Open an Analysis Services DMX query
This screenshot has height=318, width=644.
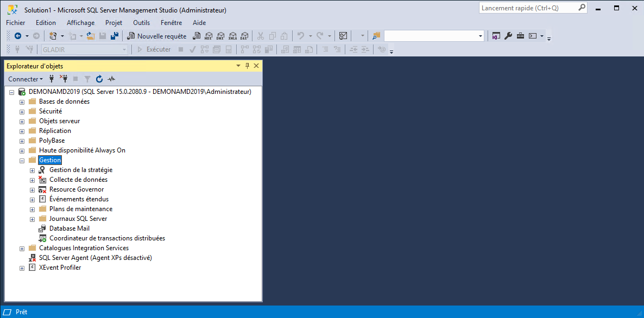[220, 36]
